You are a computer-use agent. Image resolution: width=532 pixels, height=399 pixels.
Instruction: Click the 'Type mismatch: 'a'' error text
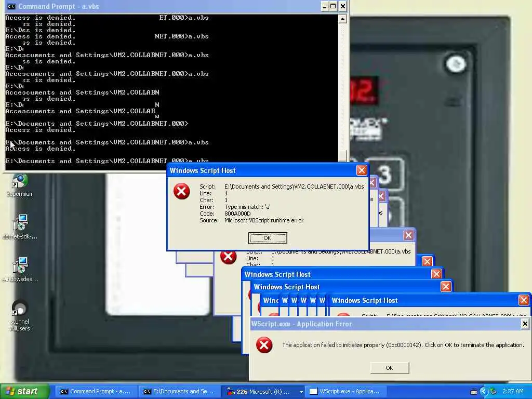(247, 207)
